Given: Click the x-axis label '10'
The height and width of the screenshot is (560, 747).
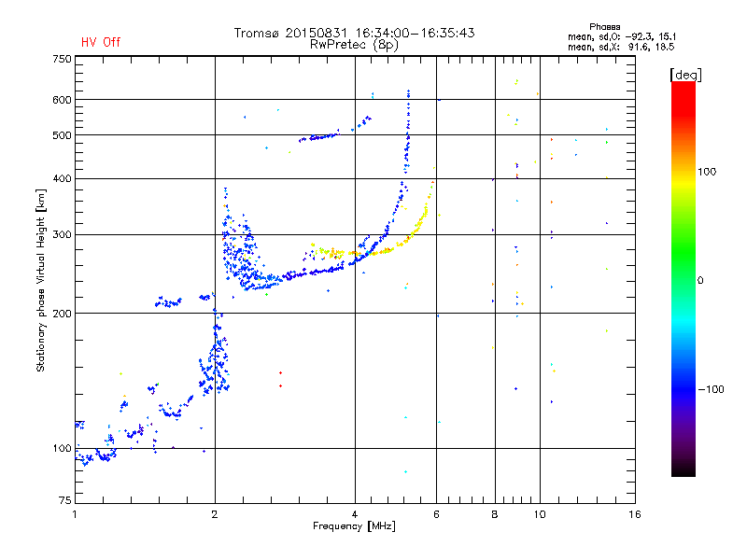Looking at the screenshot, I should [x=540, y=514].
